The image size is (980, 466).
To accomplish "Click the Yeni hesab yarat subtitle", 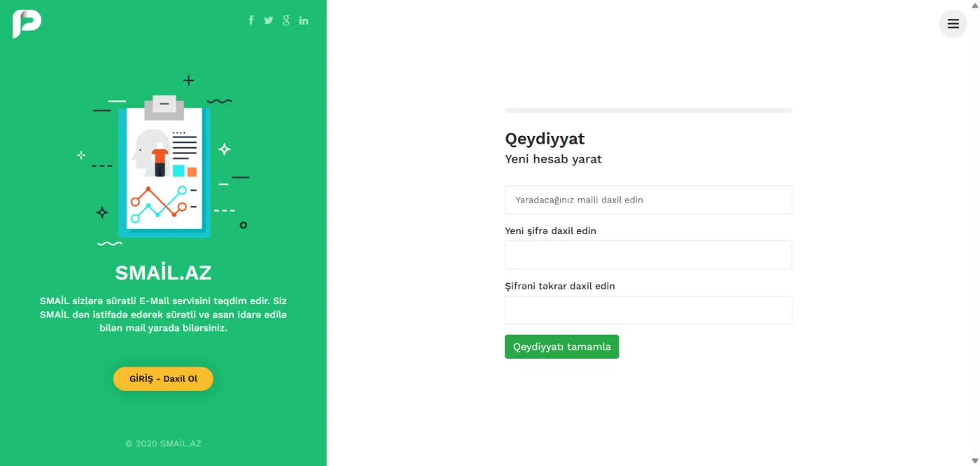I will 553,159.
